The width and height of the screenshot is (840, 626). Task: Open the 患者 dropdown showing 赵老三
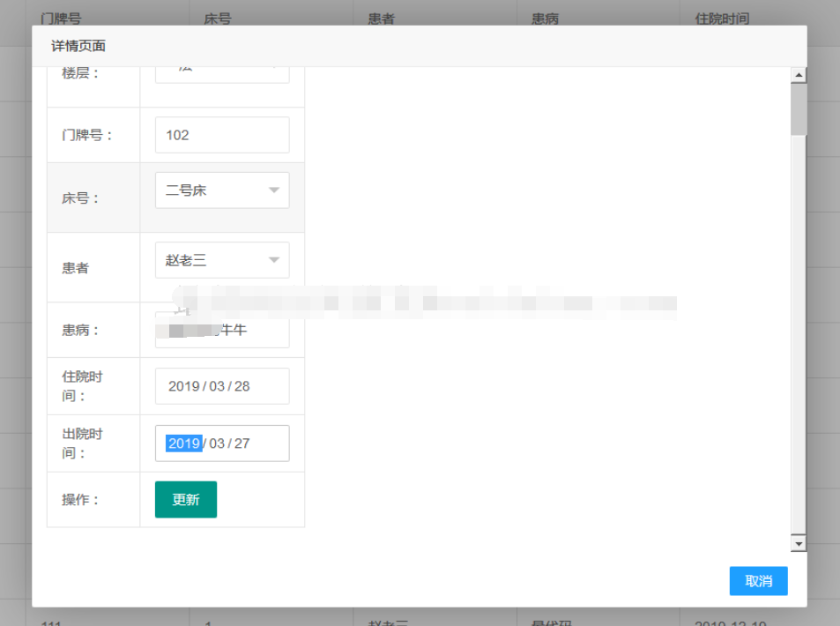pos(222,260)
